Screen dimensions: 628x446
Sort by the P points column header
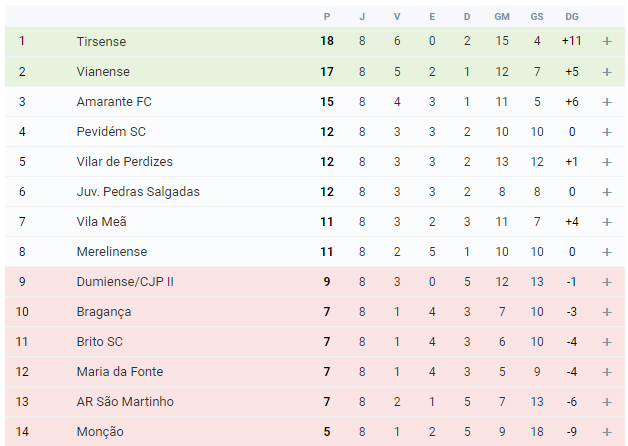[327, 16]
